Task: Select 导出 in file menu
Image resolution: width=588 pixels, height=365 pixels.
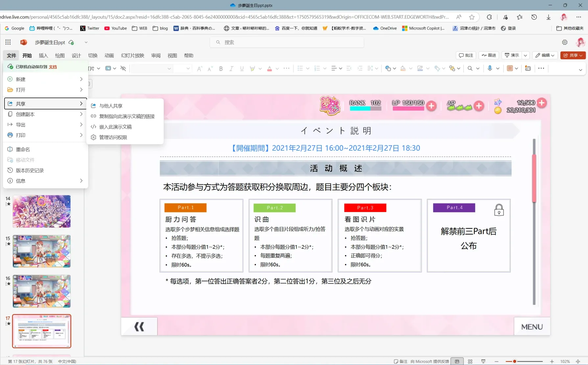Action: click(45, 125)
